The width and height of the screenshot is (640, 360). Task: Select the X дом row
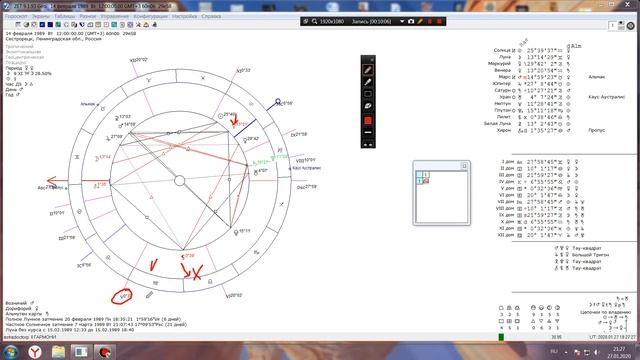click(x=541, y=222)
